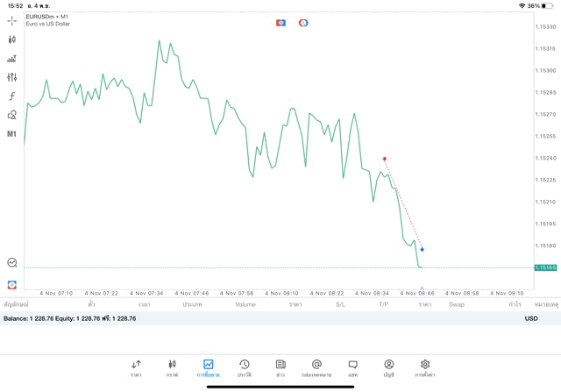
Task: Open the M1 timeframe selector
Action: tap(11, 134)
